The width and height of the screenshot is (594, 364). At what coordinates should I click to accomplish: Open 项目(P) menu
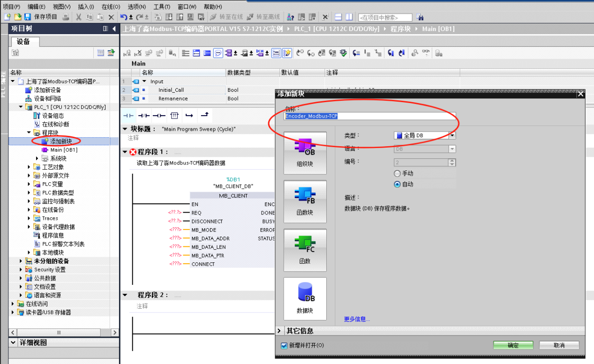(12, 7)
